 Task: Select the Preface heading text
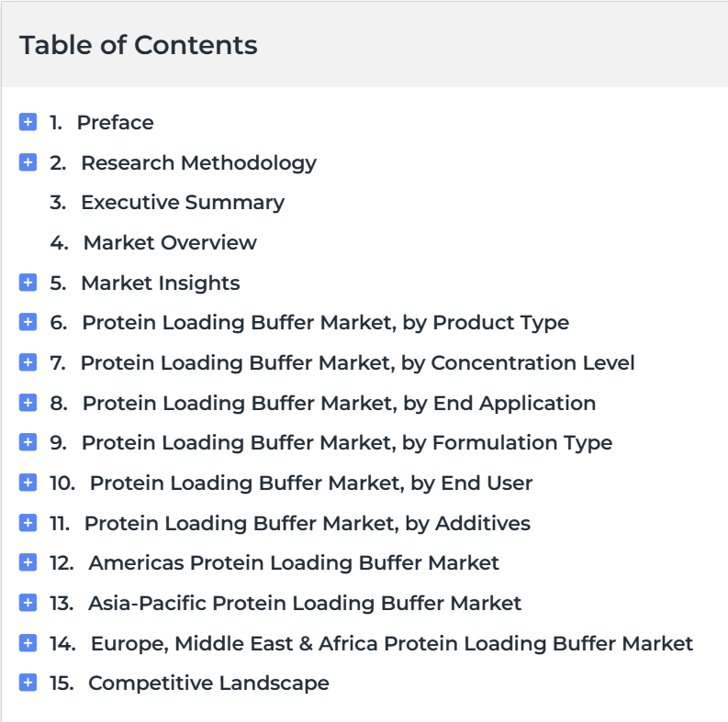coord(115,123)
